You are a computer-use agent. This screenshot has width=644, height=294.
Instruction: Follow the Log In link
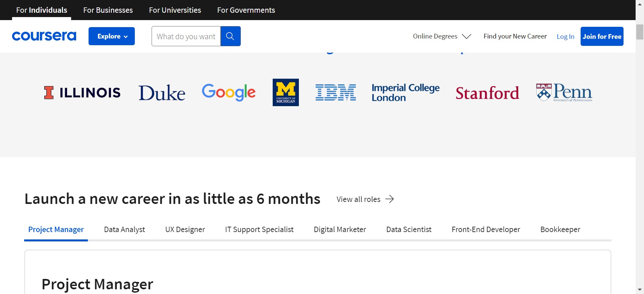pos(565,36)
